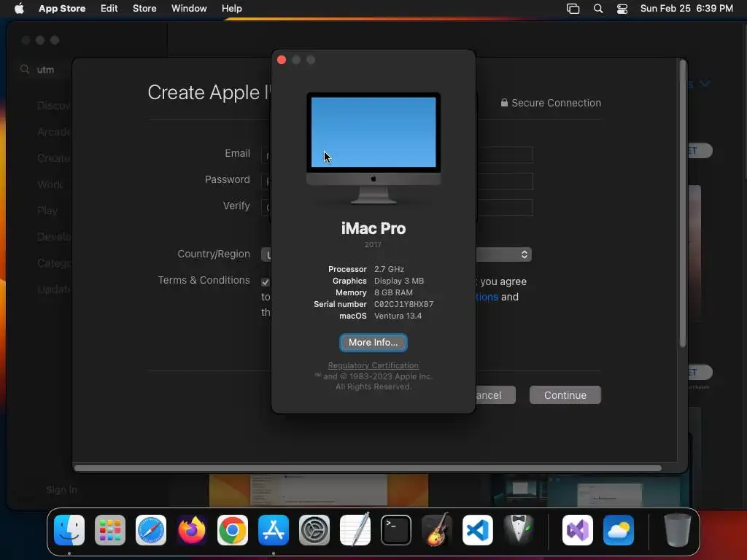Open the Help menu
Image resolution: width=747 pixels, height=560 pixels.
click(x=231, y=8)
